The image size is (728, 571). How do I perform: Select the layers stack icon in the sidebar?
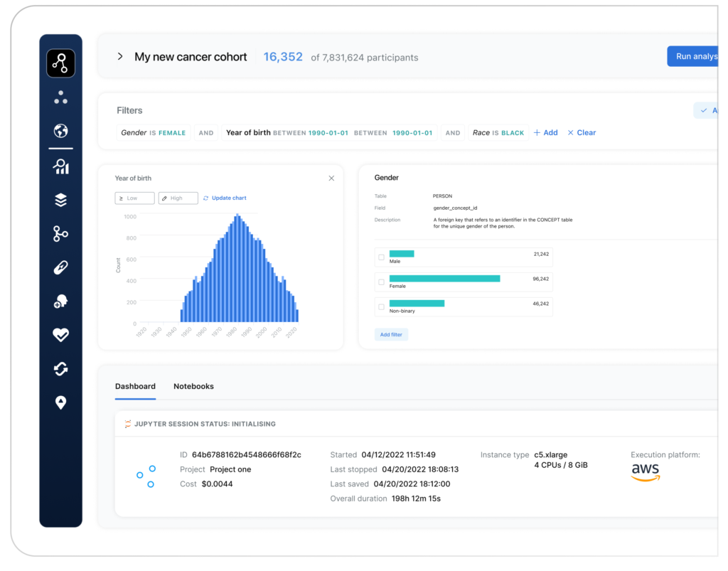pyautogui.click(x=60, y=200)
